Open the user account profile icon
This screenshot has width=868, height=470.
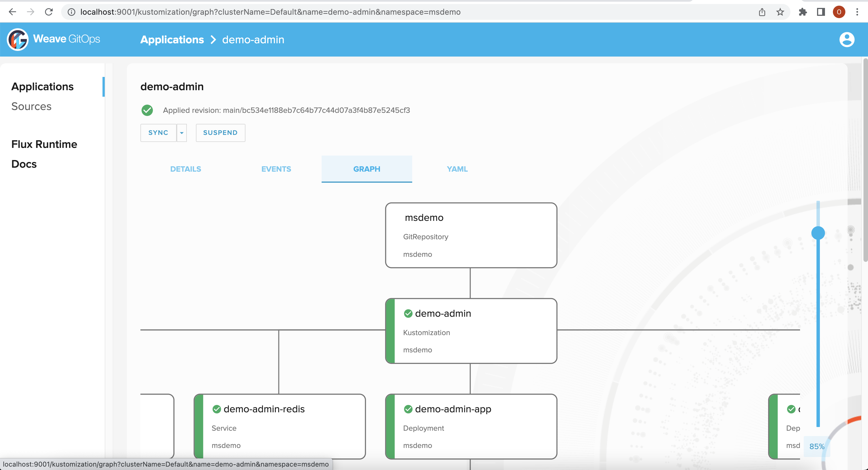point(846,39)
